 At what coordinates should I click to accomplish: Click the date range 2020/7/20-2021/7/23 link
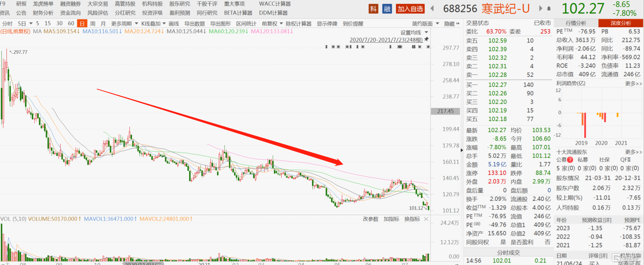386,39
